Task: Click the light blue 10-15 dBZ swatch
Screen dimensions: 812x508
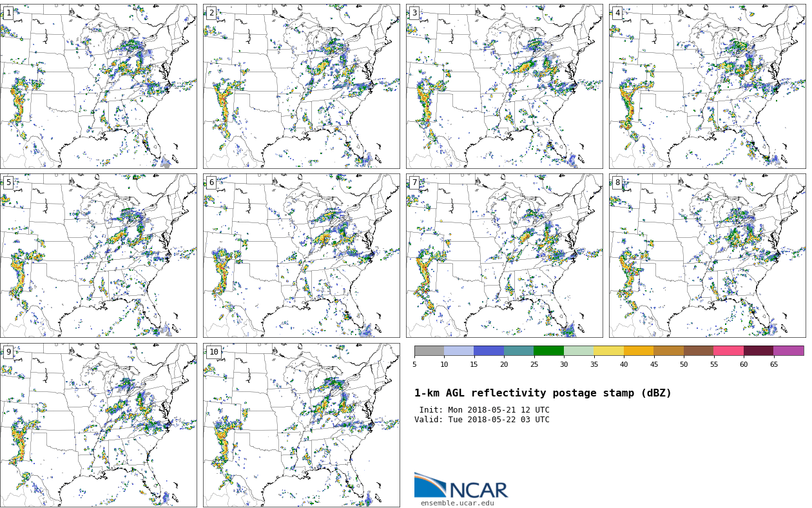Action: 459,351
